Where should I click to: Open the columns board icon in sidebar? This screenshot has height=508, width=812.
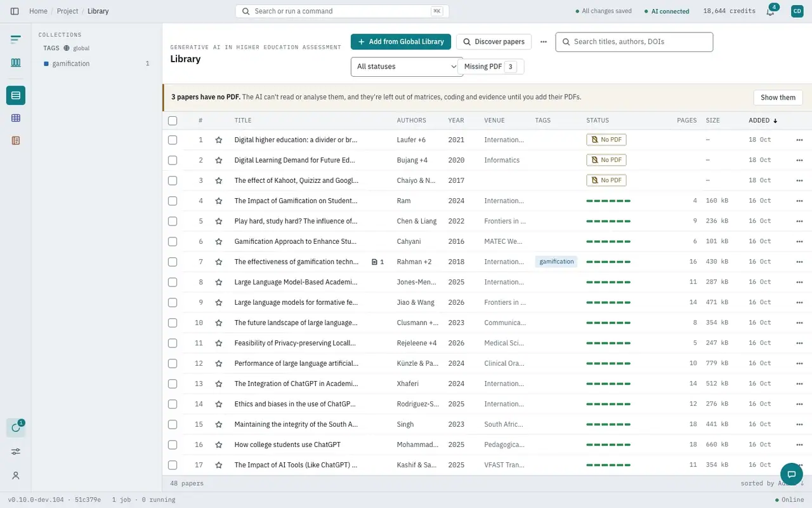pyautogui.click(x=16, y=62)
